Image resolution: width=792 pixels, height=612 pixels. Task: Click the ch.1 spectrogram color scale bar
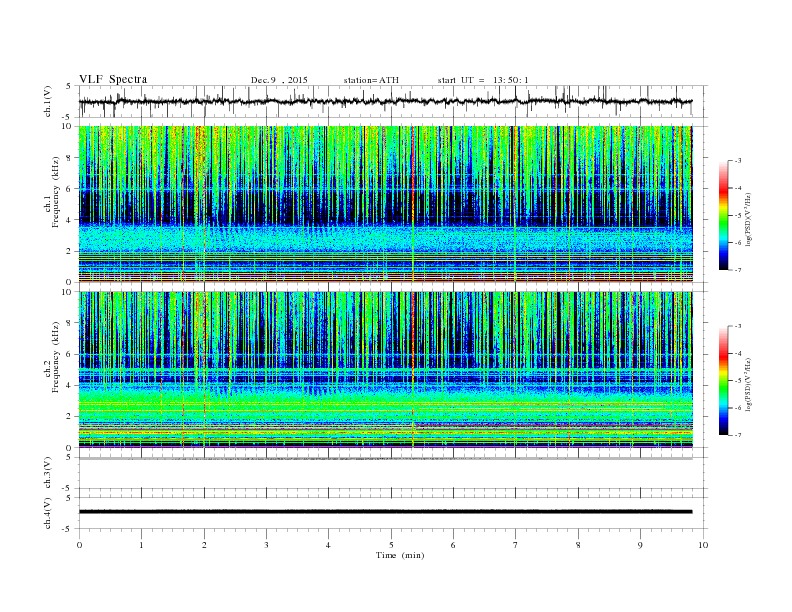pyautogui.click(x=723, y=216)
